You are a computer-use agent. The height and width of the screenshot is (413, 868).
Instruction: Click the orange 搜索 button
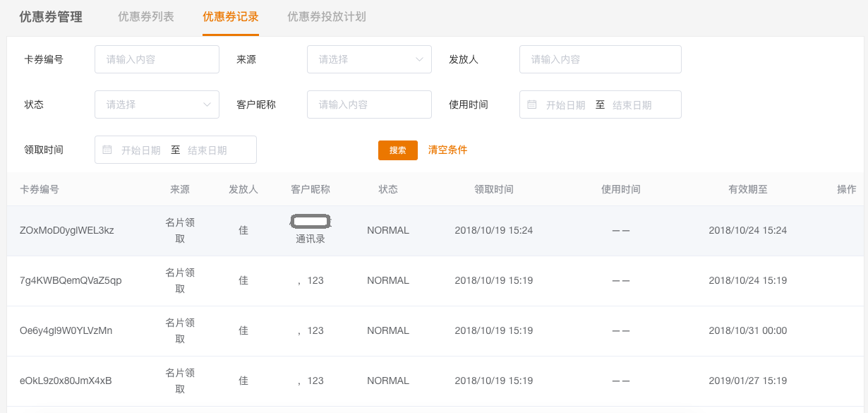[398, 150]
